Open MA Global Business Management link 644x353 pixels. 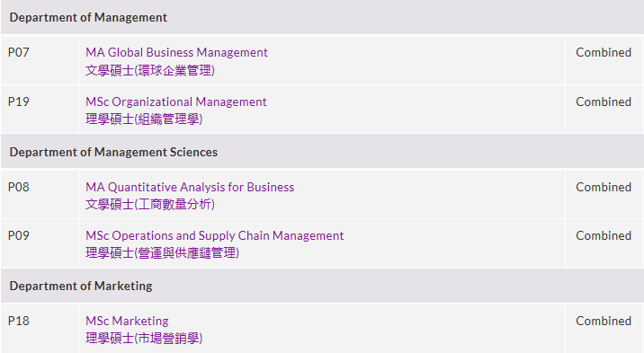pyautogui.click(x=176, y=52)
